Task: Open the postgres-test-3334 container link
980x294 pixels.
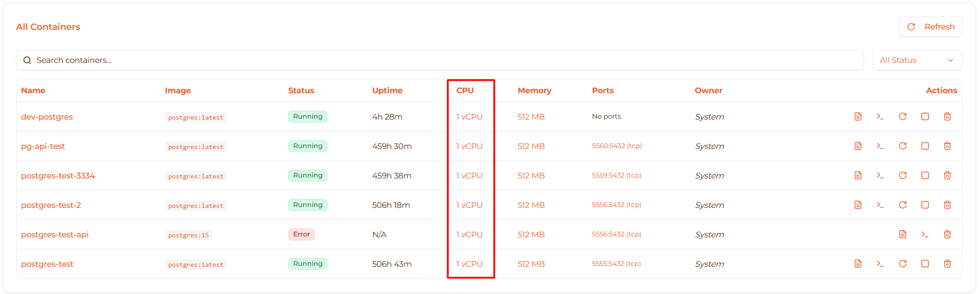Action: click(58, 176)
